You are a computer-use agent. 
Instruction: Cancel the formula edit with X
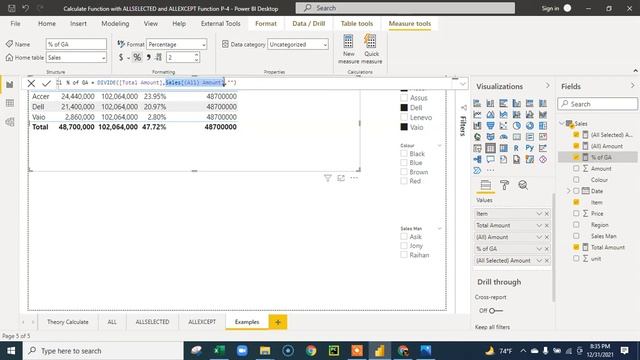pyautogui.click(x=31, y=84)
